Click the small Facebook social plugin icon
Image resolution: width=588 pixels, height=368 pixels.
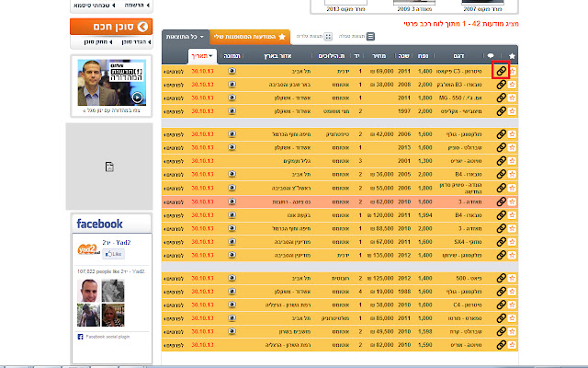(80, 337)
